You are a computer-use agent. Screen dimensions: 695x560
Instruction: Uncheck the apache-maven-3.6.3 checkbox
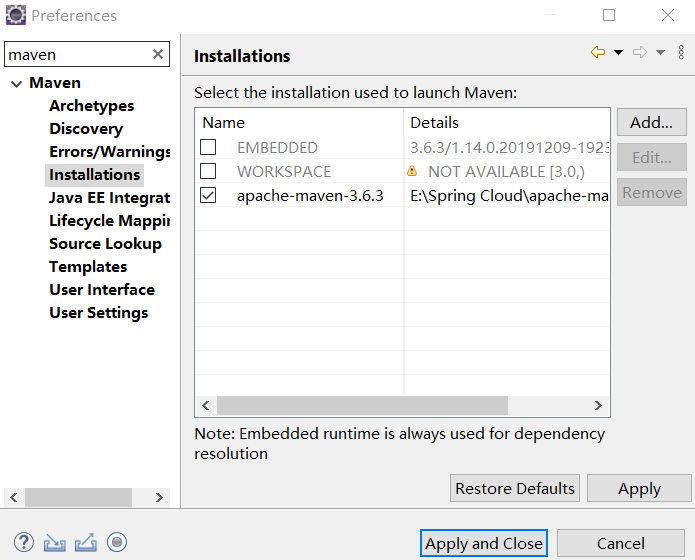[208, 195]
